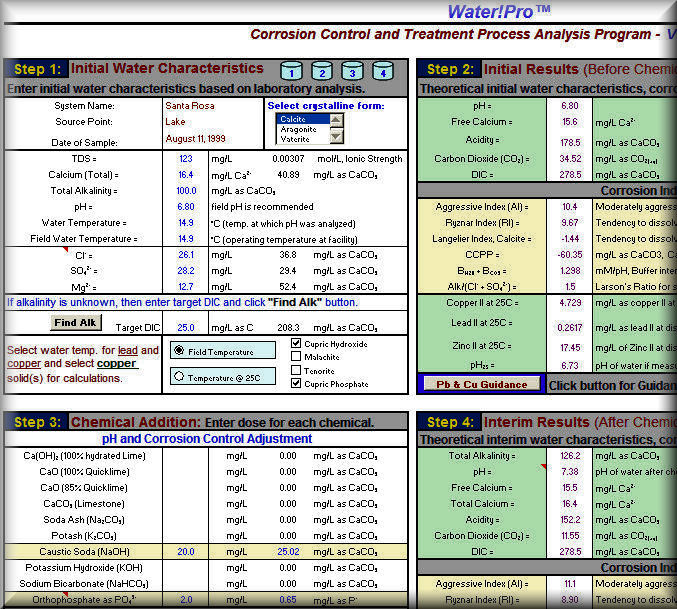677x609 pixels.
Task: Edit Orthophosphate dose 2.0
Action: (x=186, y=600)
